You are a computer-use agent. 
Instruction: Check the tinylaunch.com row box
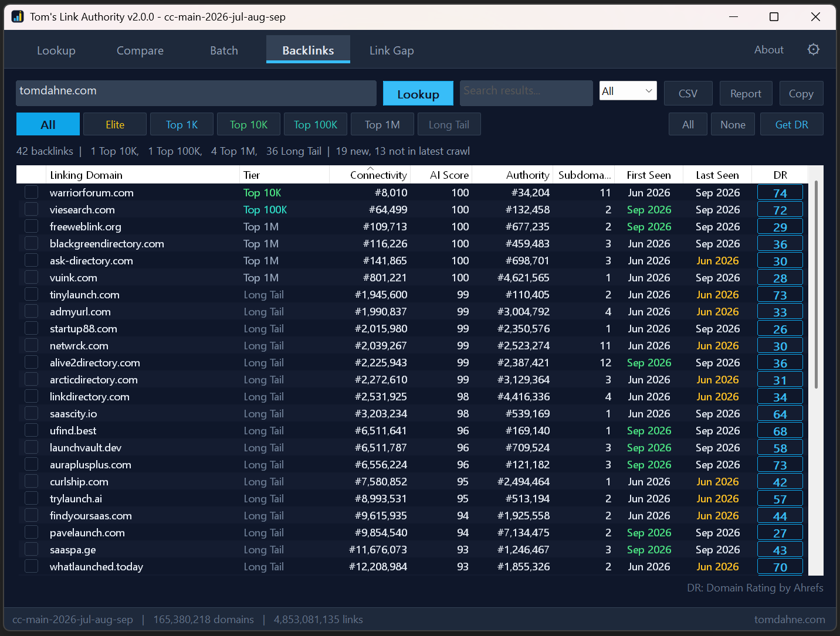click(x=32, y=294)
